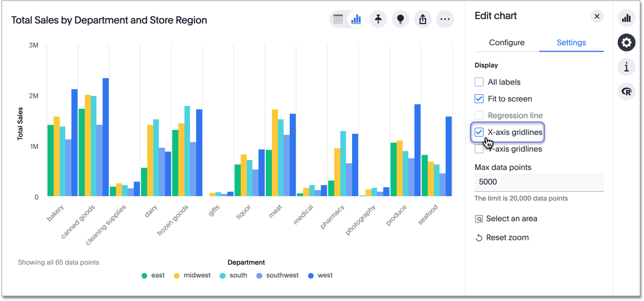Uncheck the Fit to screen checkbox
The width and height of the screenshot is (644, 301).
click(x=479, y=99)
